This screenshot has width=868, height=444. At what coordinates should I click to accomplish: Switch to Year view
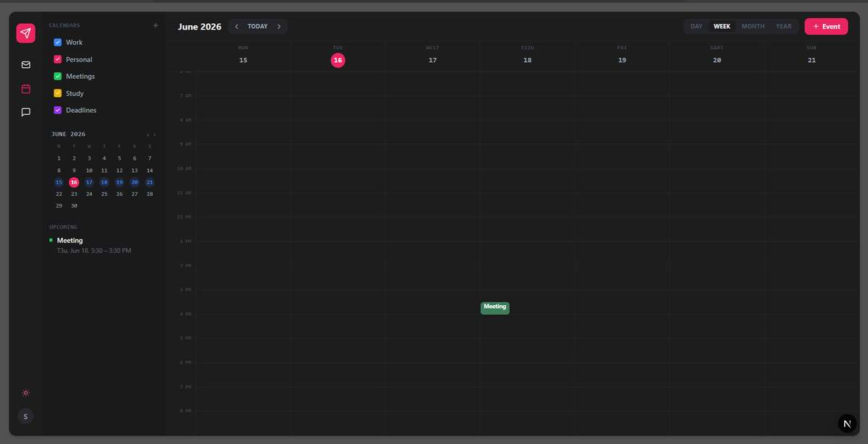click(784, 27)
